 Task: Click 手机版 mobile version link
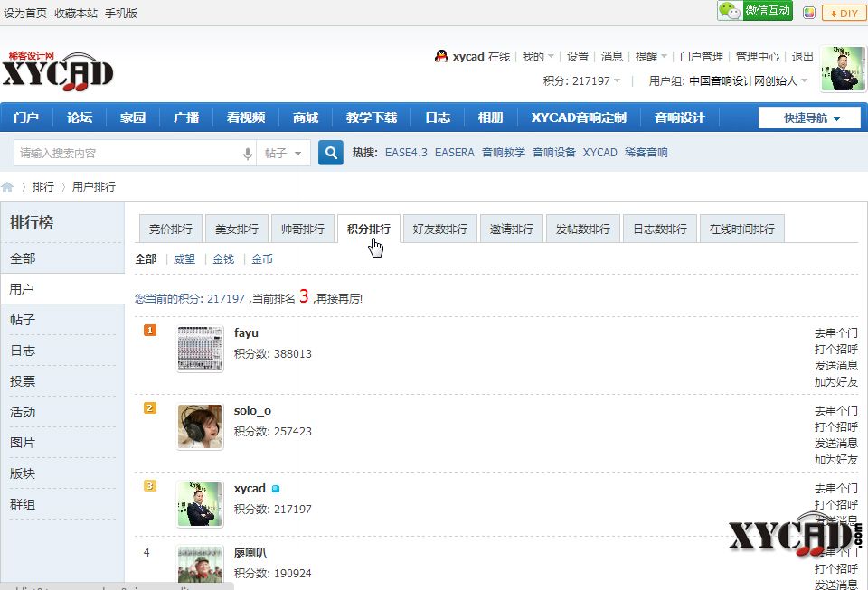coord(120,13)
